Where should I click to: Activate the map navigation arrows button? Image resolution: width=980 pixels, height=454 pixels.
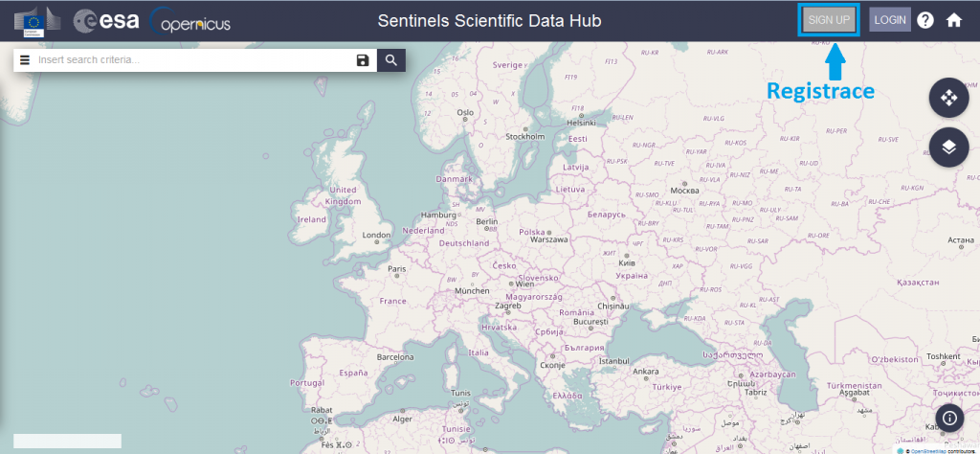[948, 98]
